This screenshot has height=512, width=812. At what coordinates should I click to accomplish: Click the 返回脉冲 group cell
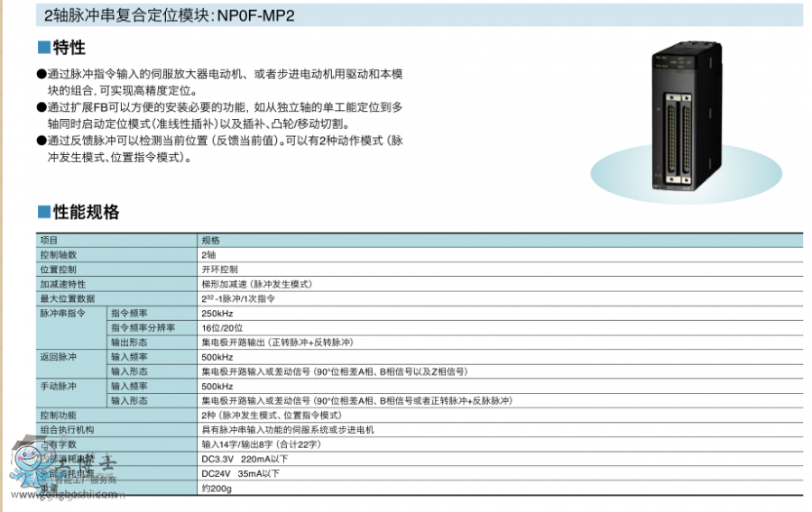click(57, 357)
